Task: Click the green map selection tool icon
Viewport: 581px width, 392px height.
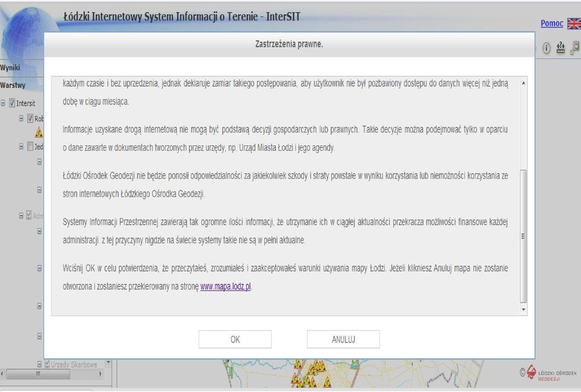Action: point(576,47)
